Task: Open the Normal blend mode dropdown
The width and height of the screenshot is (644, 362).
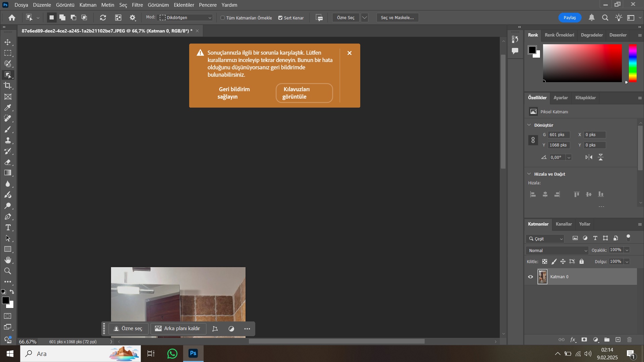Action: (557, 250)
